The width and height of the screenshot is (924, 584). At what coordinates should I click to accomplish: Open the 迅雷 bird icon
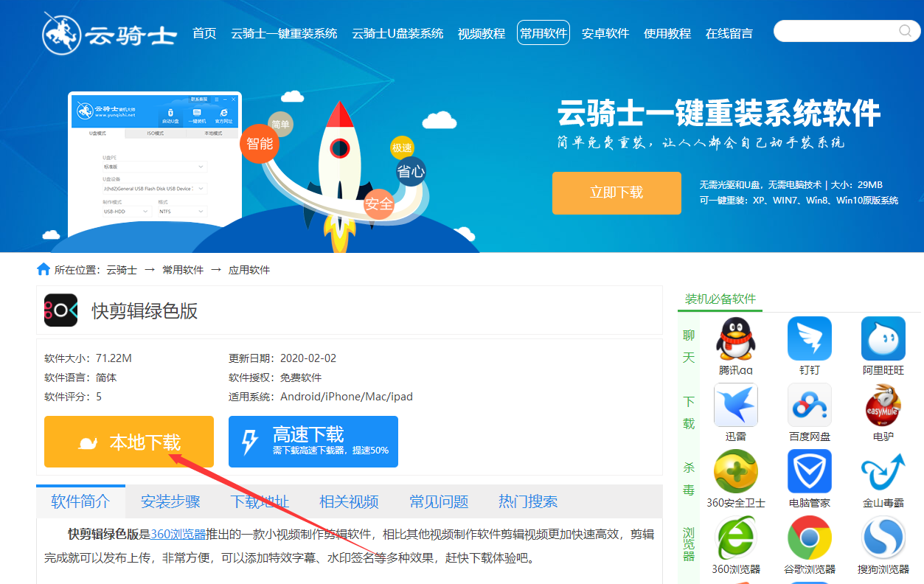(x=735, y=405)
